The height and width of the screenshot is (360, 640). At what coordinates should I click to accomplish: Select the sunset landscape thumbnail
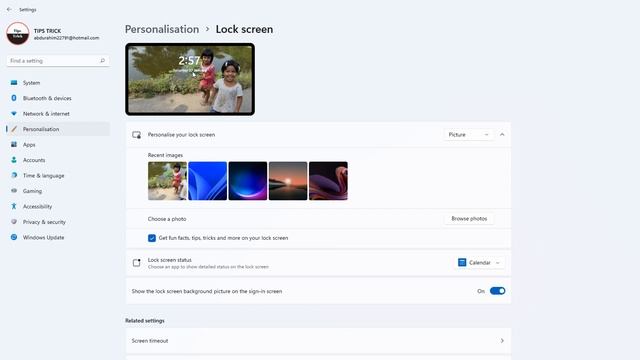(288, 181)
